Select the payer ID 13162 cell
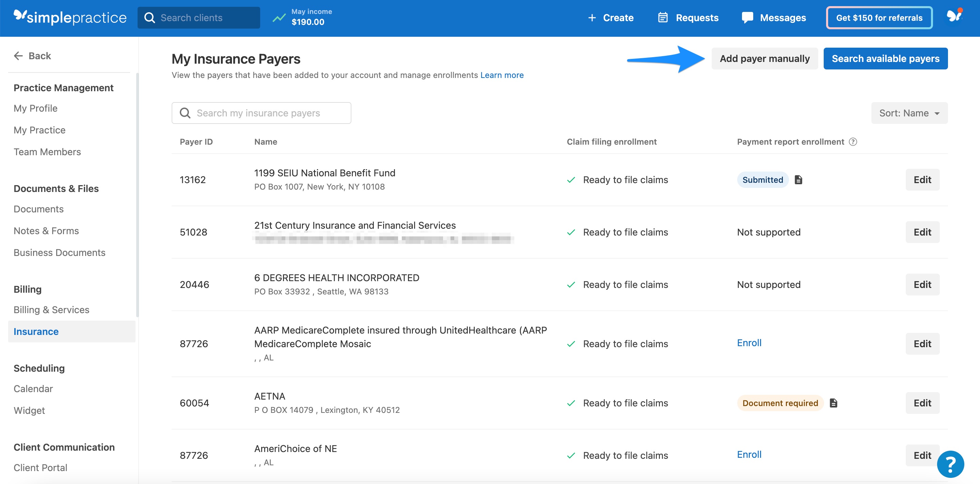Image resolution: width=980 pixels, height=484 pixels. (x=192, y=180)
